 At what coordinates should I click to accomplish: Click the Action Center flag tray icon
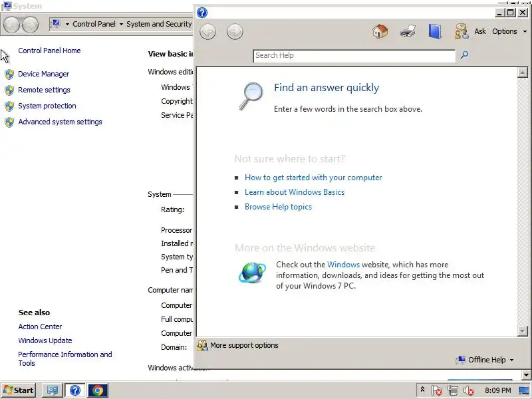[x=437, y=390]
